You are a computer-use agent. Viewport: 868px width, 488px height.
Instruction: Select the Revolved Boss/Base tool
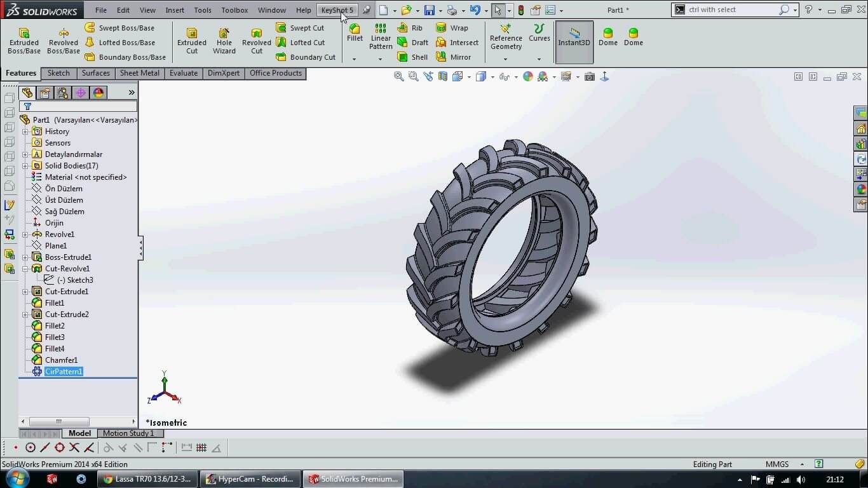(64, 41)
